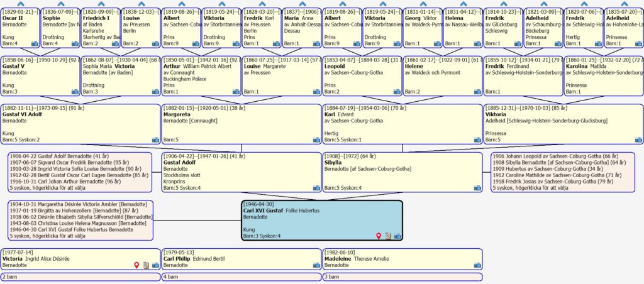This screenshot has height=284, width=644.
Task: Select the Gustaf VI Adolf card
Action: tap(80, 124)
